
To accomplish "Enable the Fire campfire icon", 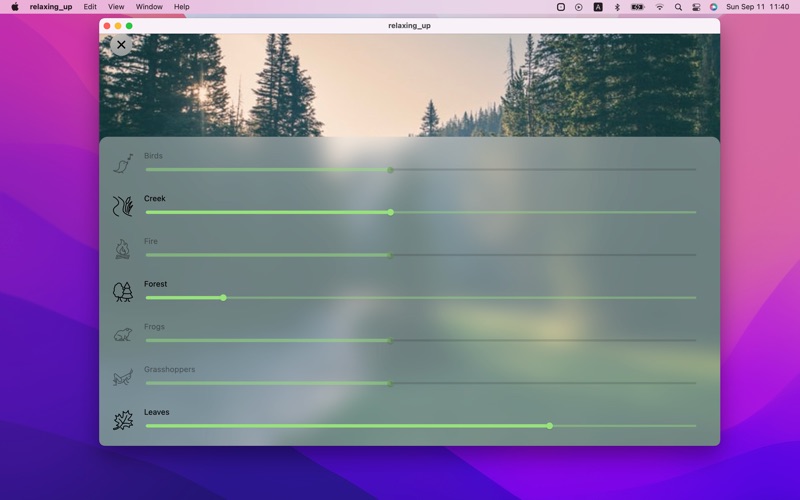I will pos(122,249).
